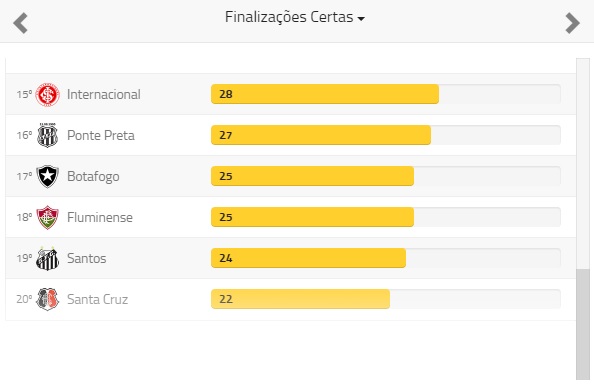Click the left arrow to previous statistic
The width and height of the screenshot is (594, 387).
click(20, 23)
